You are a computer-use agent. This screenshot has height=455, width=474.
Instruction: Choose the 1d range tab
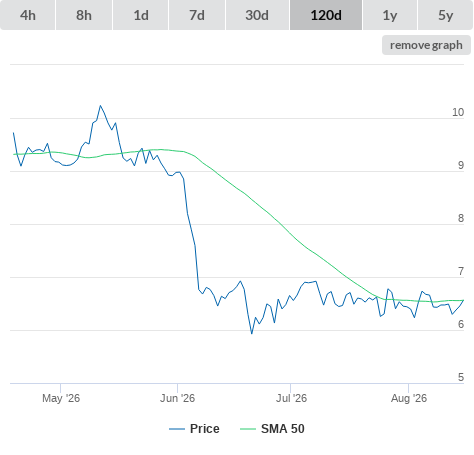tap(141, 15)
